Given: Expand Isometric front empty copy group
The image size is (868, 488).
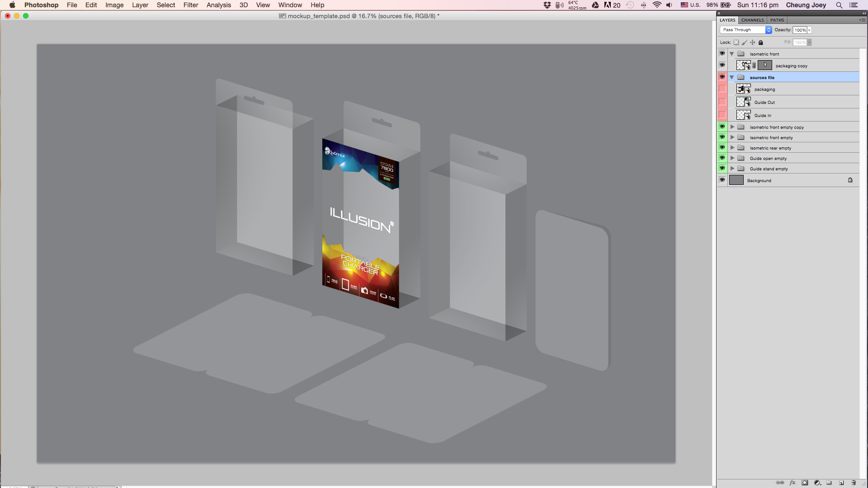Looking at the screenshot, I should coord(732,127).
